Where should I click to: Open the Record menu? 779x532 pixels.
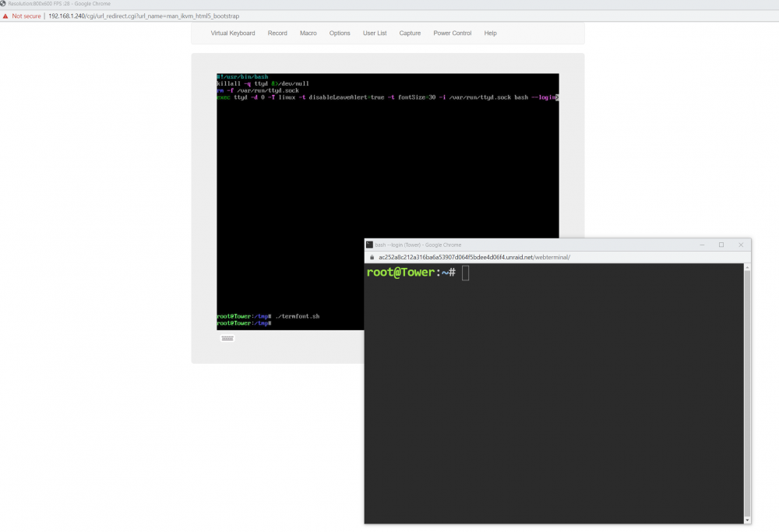click(x=277, y=33)
